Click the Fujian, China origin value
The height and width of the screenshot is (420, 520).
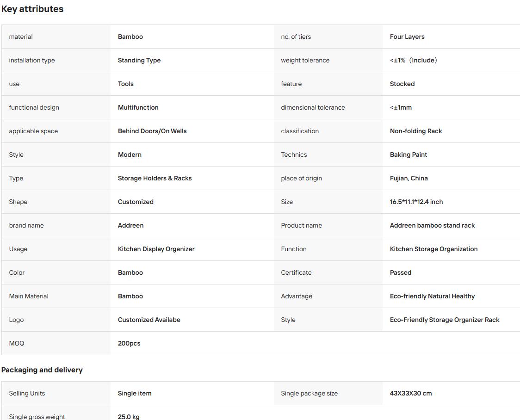coord(409,178)
